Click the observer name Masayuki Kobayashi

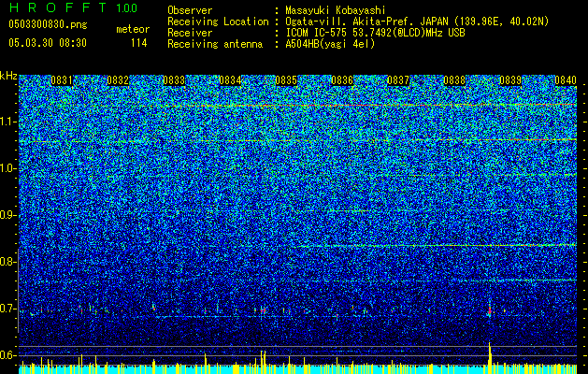(x=336, y=10)
